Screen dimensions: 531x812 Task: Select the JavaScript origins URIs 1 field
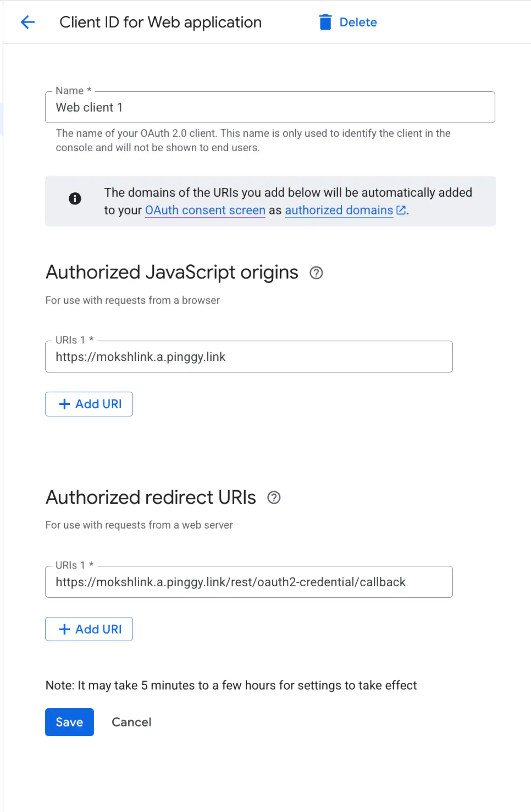(249, 357)
